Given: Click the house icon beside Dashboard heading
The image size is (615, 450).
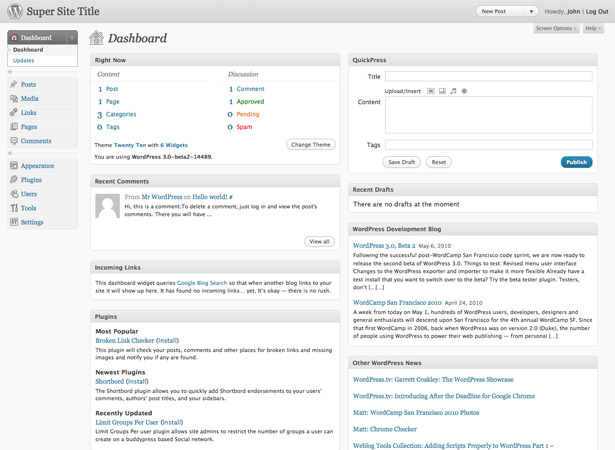Looking at the screenshot, I should pos(96,38).
